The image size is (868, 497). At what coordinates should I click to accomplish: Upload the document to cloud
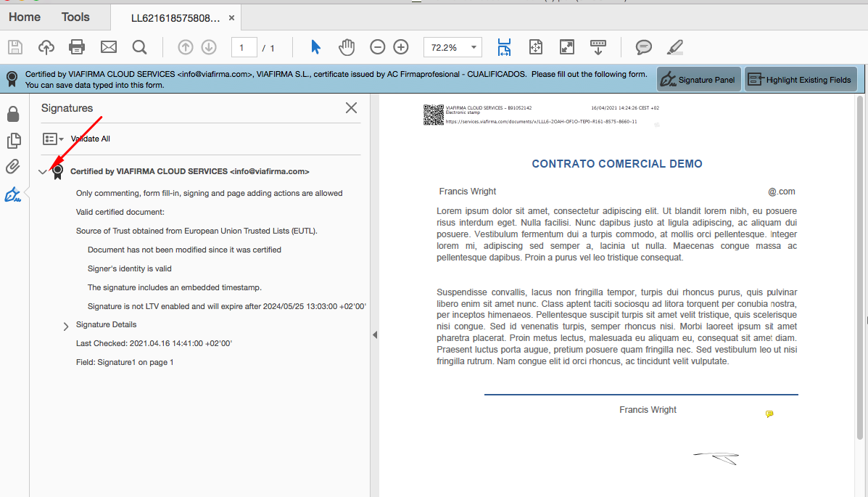(x=46, y=47)
